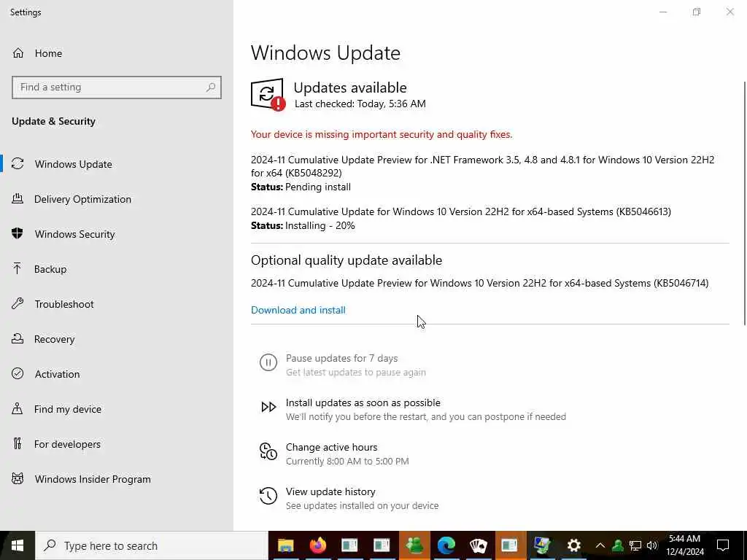This screenshot has width=747, height=560.
Task: Click the network tray icon
Action: click(635, 545)
